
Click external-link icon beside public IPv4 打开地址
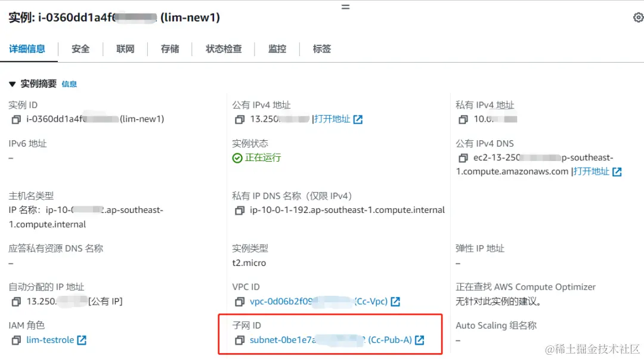[358, 119]
